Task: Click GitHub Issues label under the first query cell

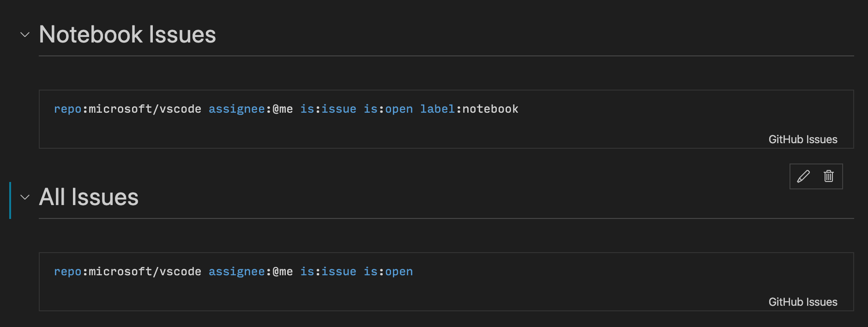Action: [802, 139]
